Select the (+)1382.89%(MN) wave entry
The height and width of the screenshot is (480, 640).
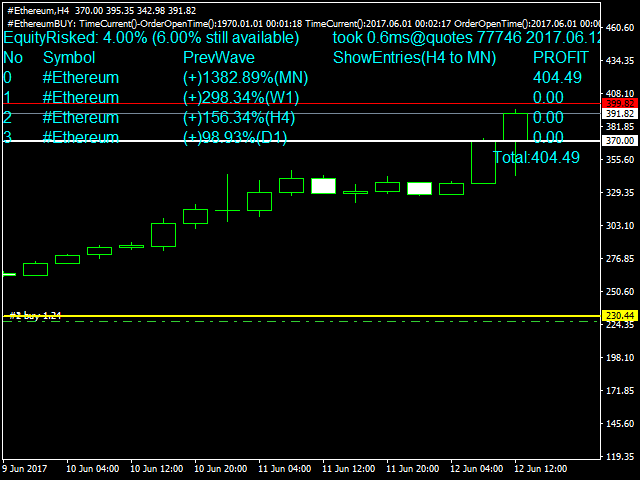click(x=246, y=78)
